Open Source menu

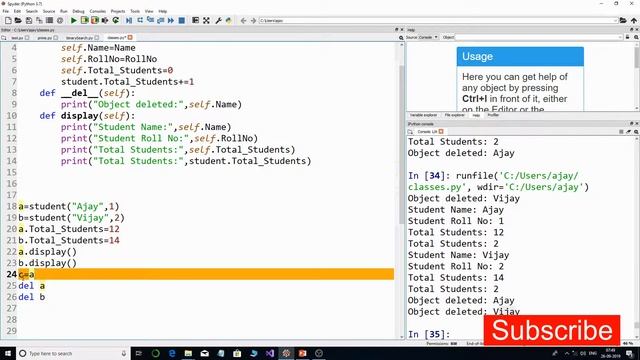pyautogui.click(x=49, y=11)
